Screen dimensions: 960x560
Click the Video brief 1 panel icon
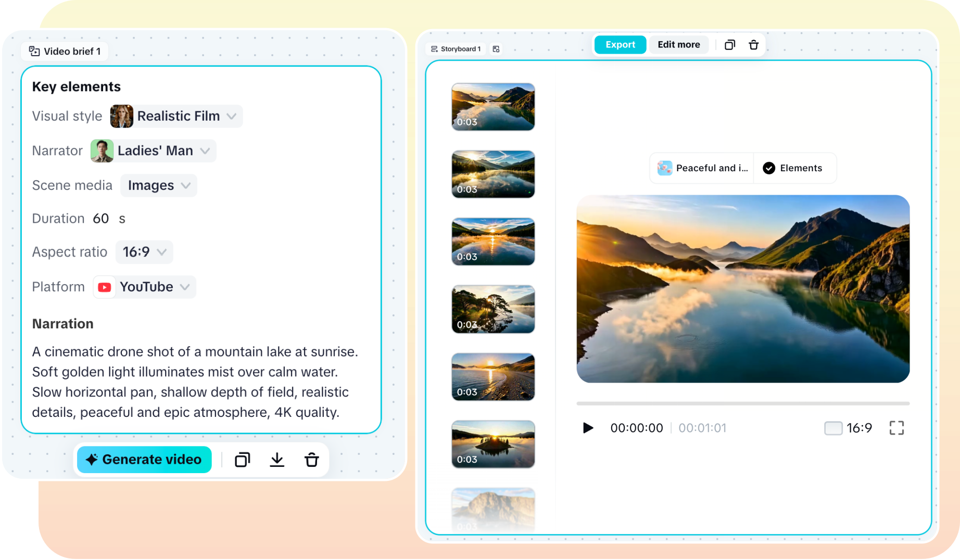point(34,51)
